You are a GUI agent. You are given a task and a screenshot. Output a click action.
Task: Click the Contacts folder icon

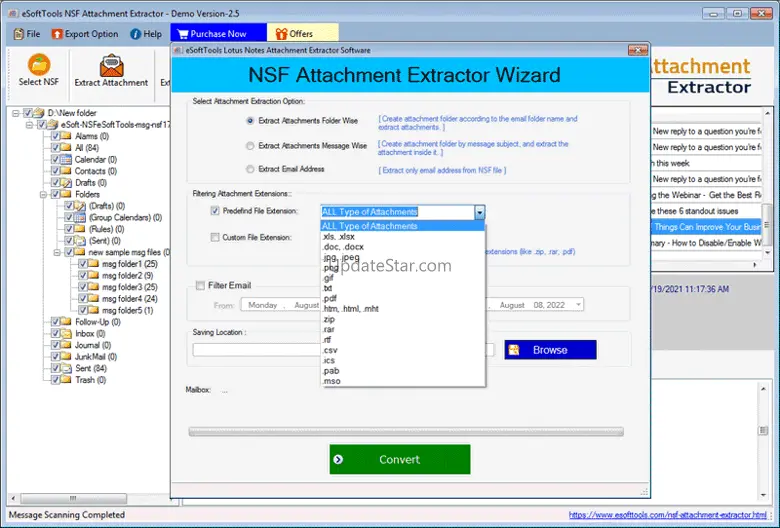[66, 171]
